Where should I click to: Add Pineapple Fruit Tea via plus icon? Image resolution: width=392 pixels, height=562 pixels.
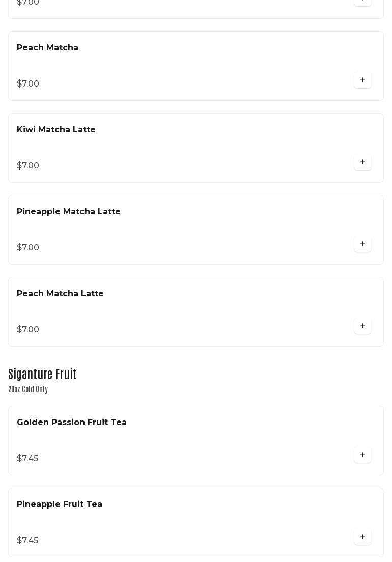(x=362, y=537)
